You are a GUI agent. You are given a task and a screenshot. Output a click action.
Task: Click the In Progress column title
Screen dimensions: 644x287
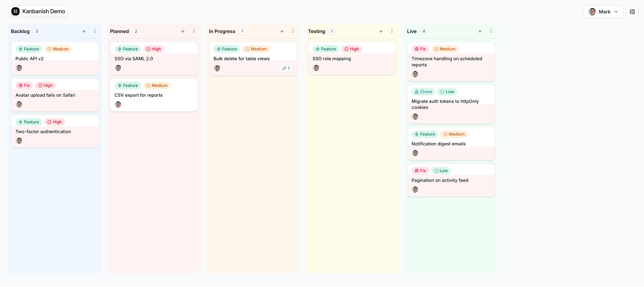pyautogui.click(x=222, y=31)
